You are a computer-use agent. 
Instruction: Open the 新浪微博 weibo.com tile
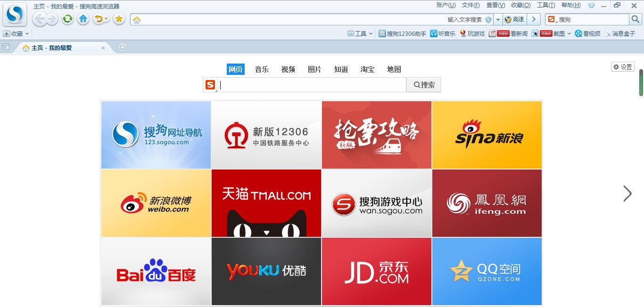click(156, 203)
